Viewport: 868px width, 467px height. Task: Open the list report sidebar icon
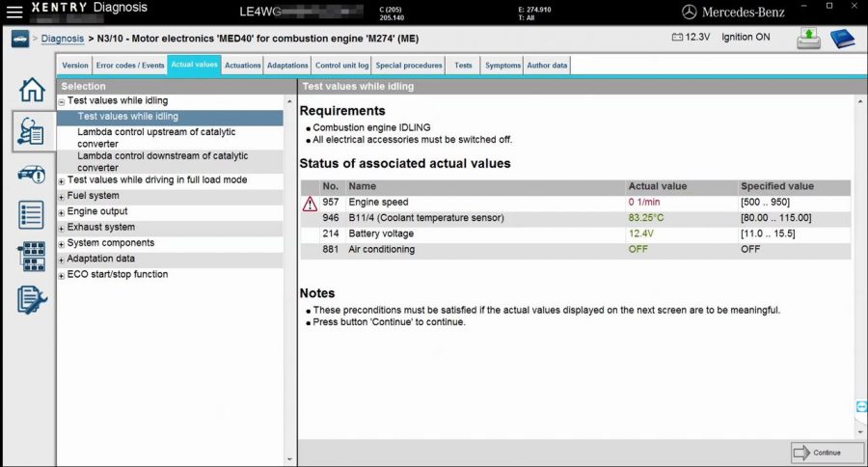(31, 215)
